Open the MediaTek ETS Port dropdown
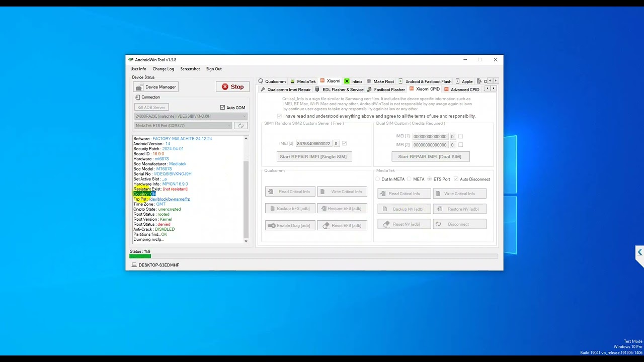 (x=183, y=126)
